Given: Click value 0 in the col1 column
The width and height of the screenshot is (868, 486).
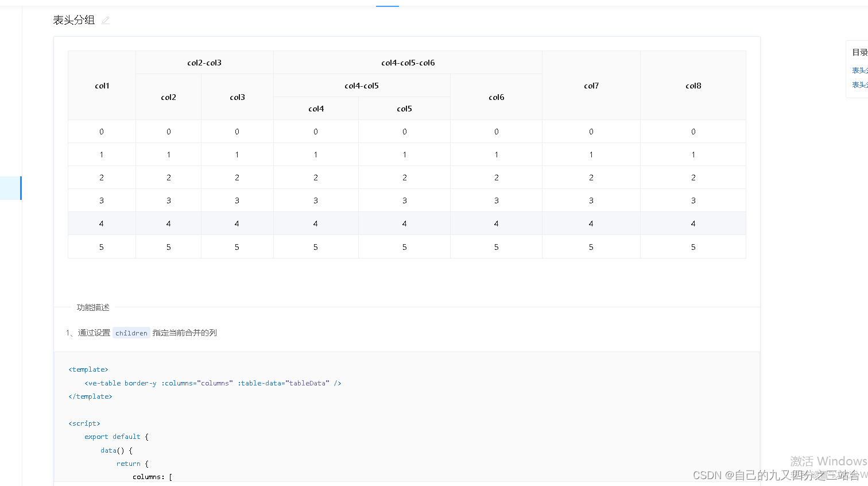Looking at the screenshot, I should 102,132.
